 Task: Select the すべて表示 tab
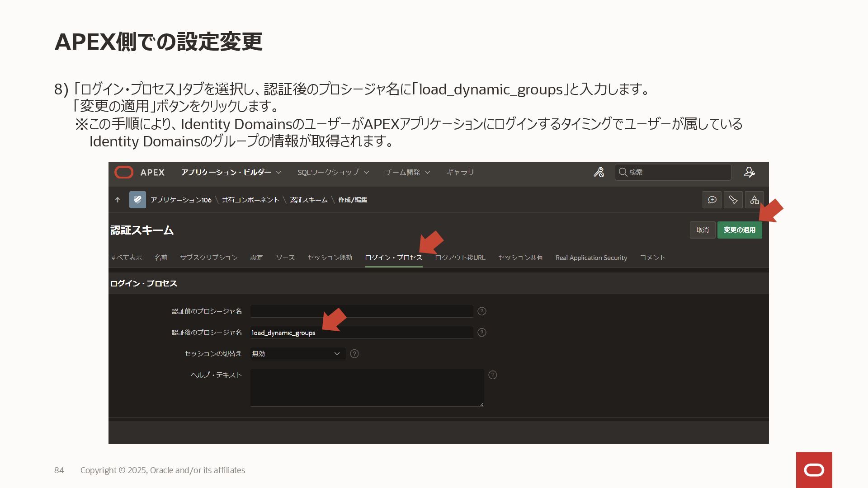[x=126, y=258]
